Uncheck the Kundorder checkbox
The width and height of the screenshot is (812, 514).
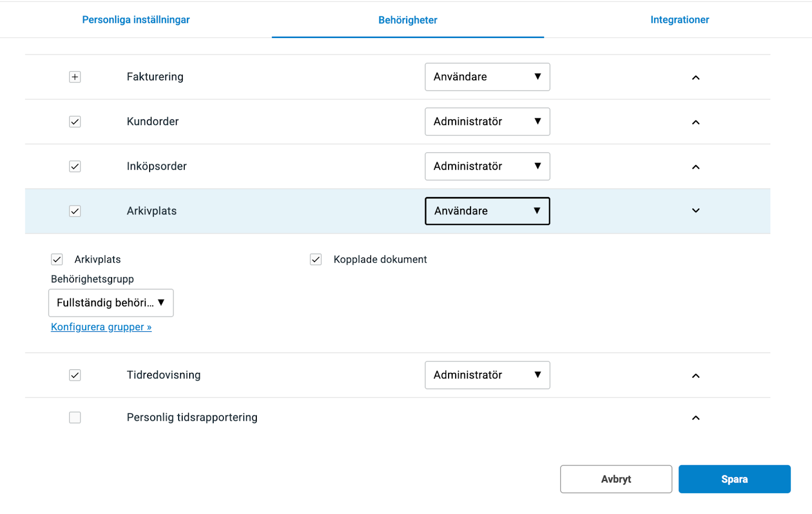point(75,122)
